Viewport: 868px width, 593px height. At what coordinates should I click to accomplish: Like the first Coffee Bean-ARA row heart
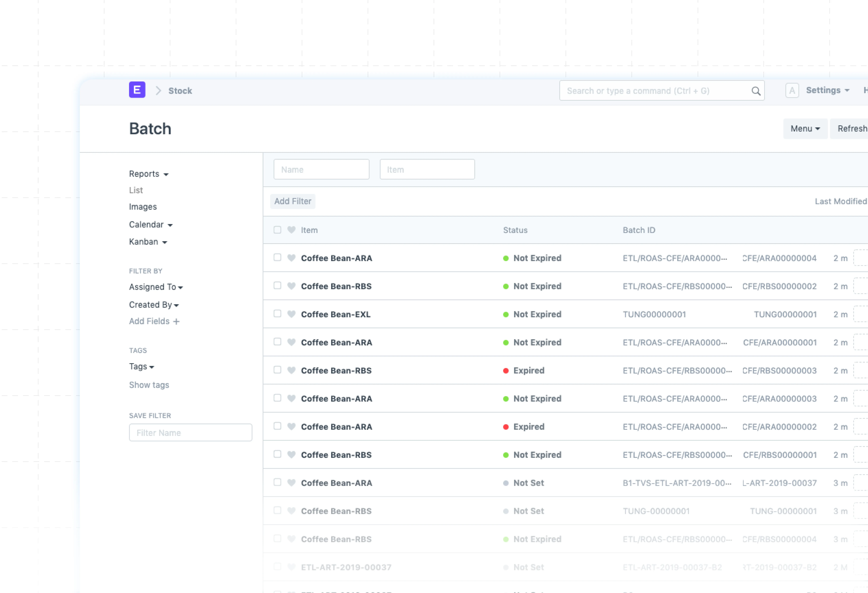pyautogui.click(x=291, y=258)
